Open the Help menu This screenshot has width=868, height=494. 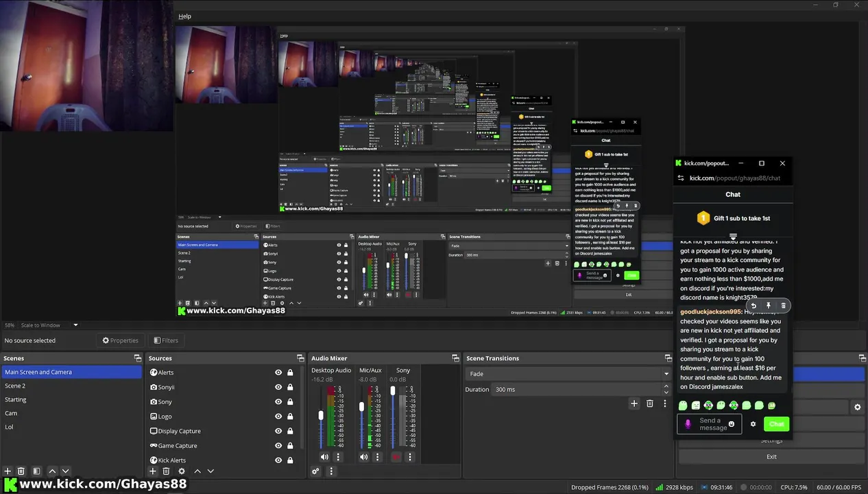184,16
